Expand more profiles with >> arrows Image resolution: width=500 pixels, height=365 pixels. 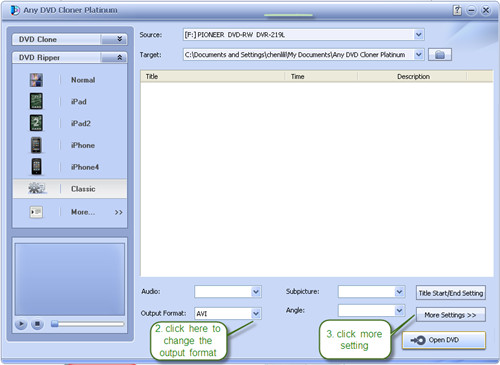click(x=118, y=212)
